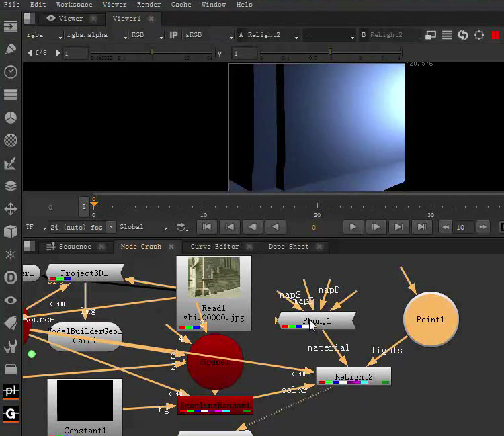Switch to the Curve Editor tab
Screen dimensions: 504x436
point(214,247)
